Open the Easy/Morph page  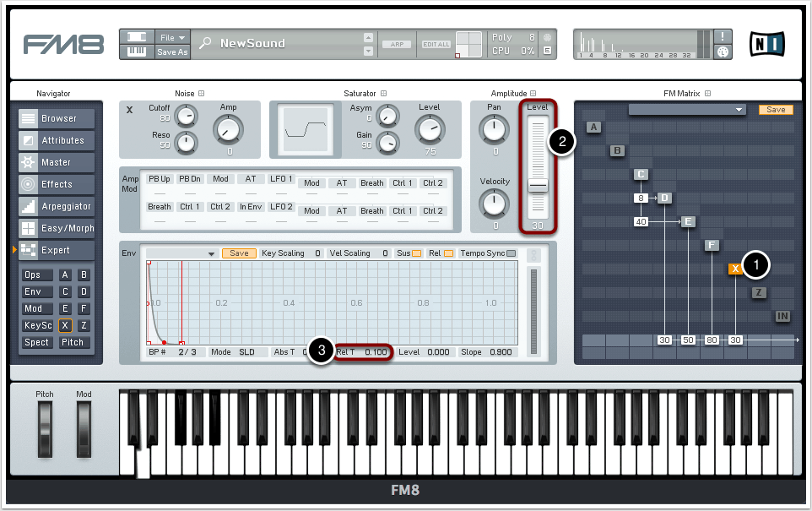[57, 229]
